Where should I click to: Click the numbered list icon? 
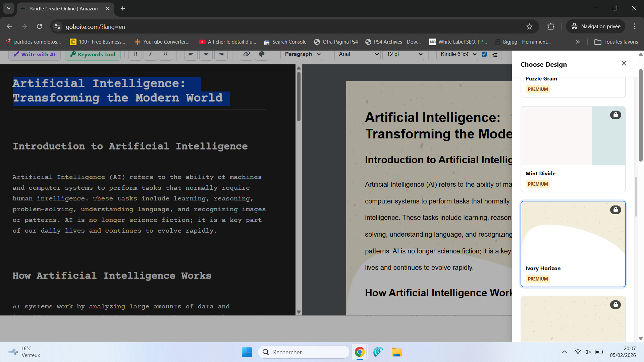coord(495,55)
